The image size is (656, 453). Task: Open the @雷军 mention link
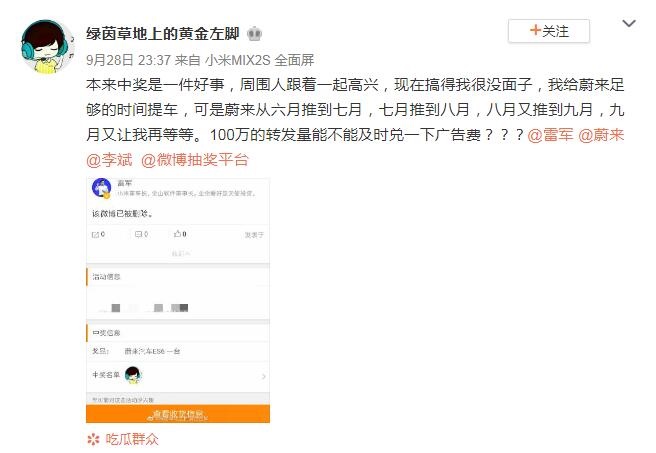550,135
